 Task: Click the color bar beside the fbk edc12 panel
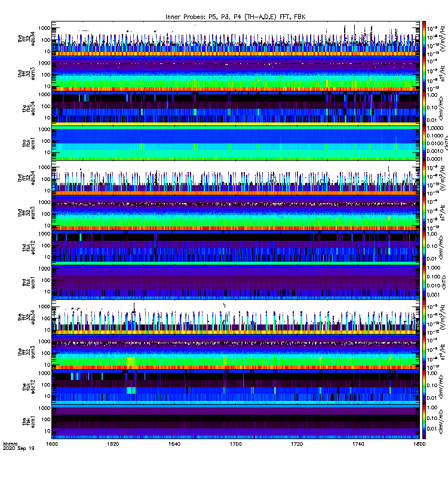click(424, 387)
